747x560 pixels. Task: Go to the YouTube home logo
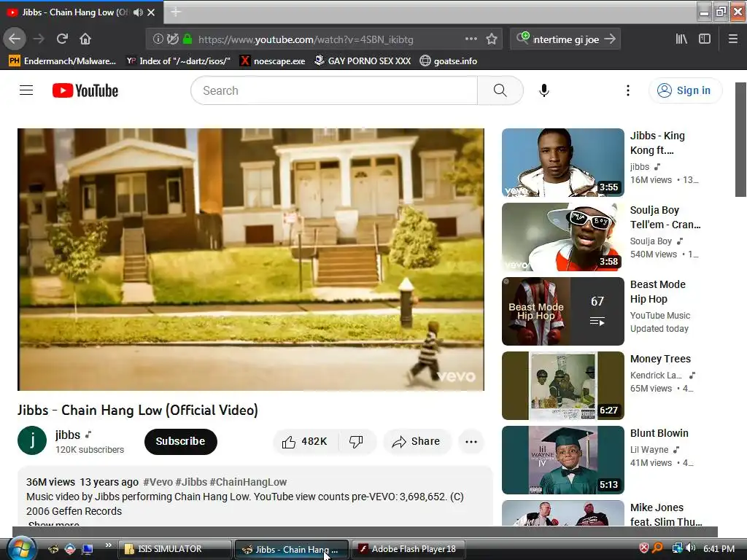coord(85,90)
